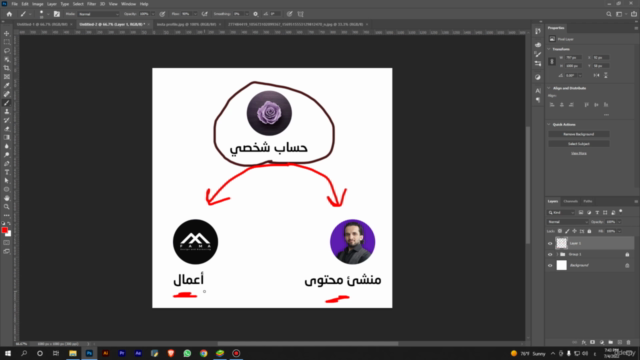Click the View More link
Screen dimensions: 640x360
click(x=579, y=153)
